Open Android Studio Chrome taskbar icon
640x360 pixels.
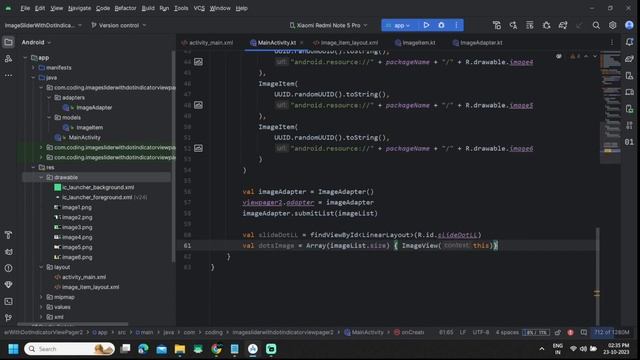pyautogui.click(x=216, y=349)
